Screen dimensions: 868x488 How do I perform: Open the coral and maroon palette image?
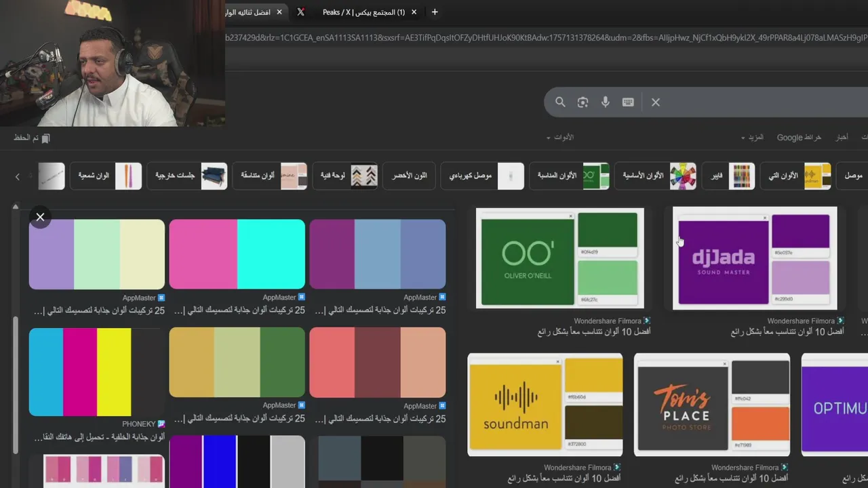click(378, 362)
